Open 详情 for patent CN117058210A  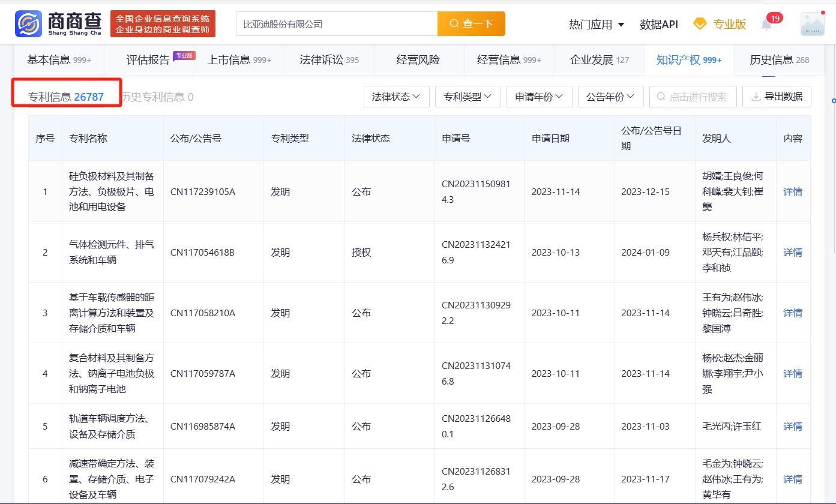coord(793,313)
